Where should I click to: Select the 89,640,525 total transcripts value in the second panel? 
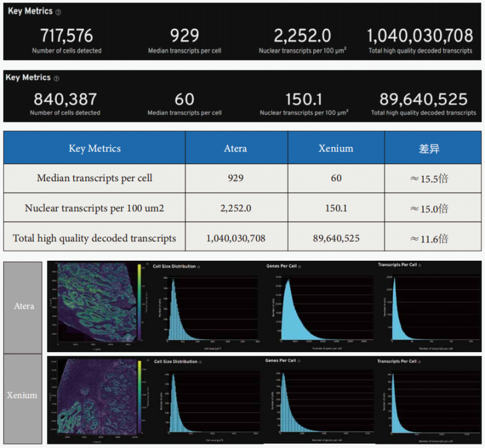click(423, 99)
